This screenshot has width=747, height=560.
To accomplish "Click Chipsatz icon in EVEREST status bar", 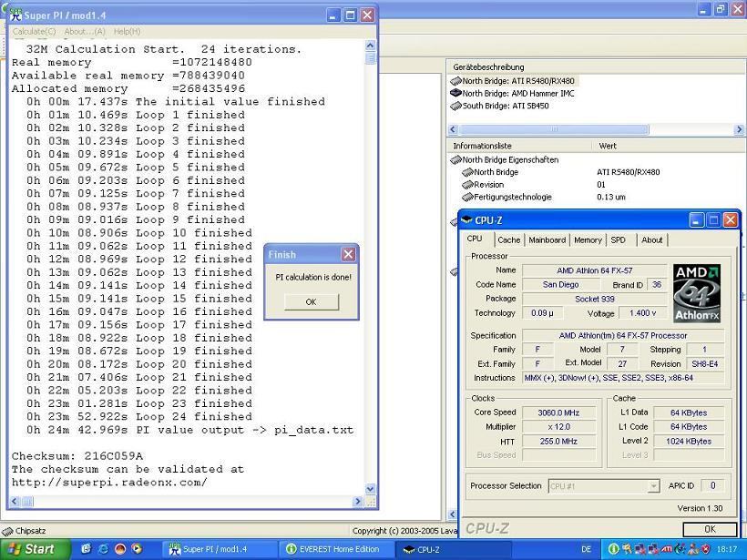I will tap(7, 531).
